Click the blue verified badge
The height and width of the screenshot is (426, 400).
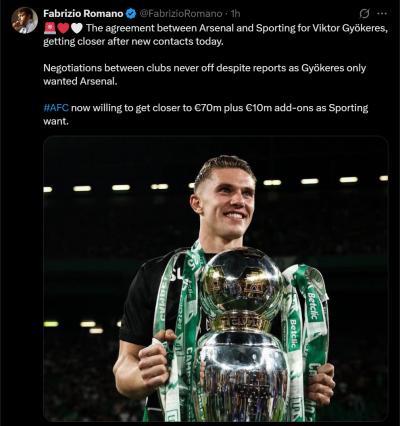(131, 14)
